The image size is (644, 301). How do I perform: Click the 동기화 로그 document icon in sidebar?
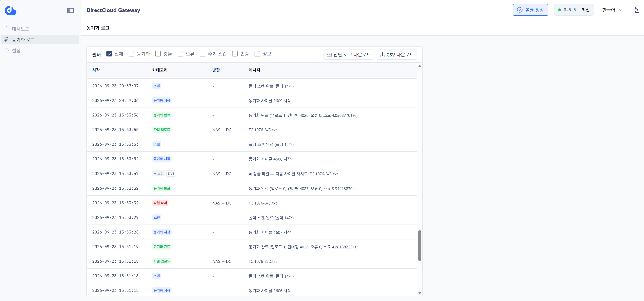point(6,40)
